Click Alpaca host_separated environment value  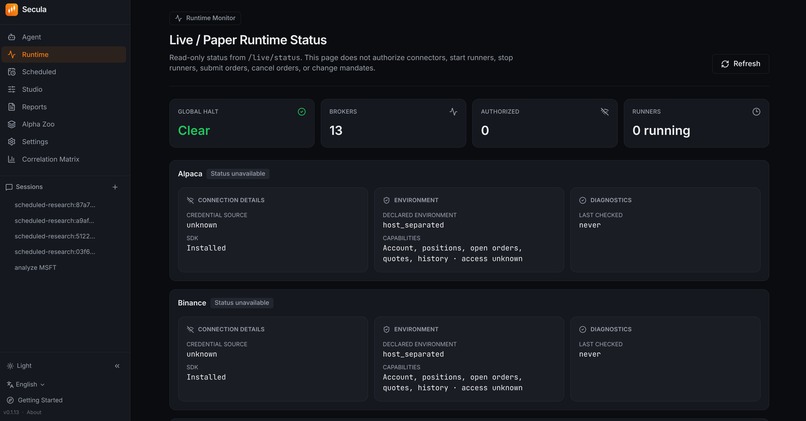[413, 225]
